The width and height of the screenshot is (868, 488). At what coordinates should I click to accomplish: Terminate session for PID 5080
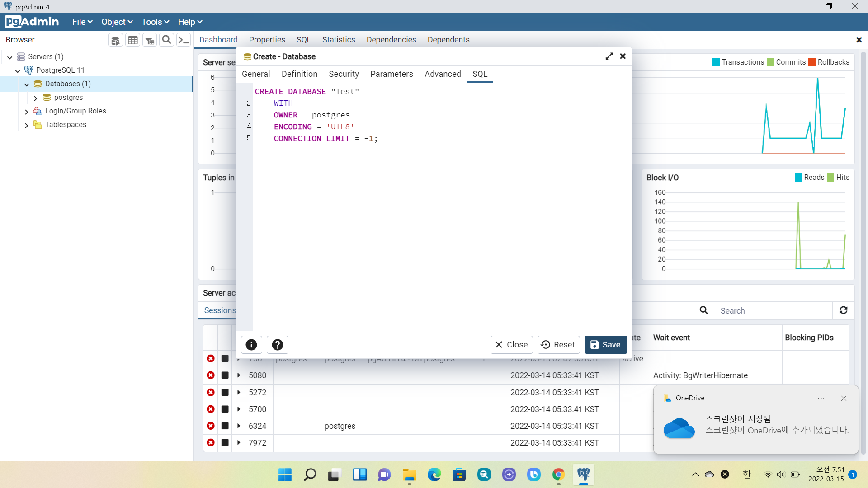point(211,375)
